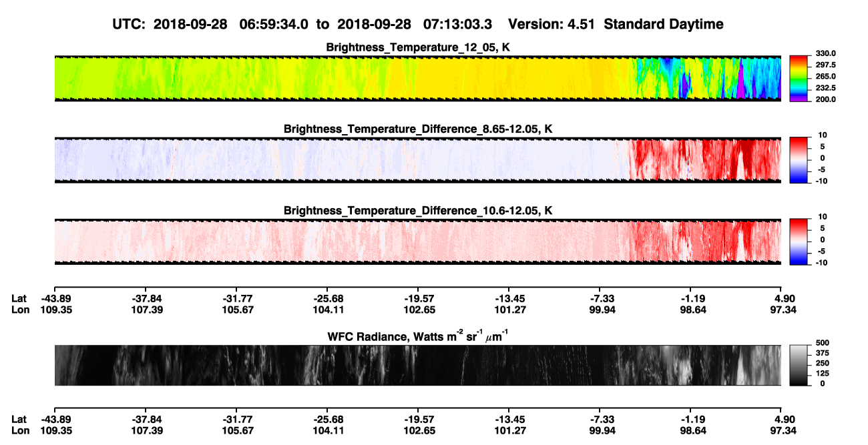The width and height of the screenshot is (868, 445).
Task: Click latitude -37.84 on axis beneath WFC image
Action: click(x=145, y=419)
